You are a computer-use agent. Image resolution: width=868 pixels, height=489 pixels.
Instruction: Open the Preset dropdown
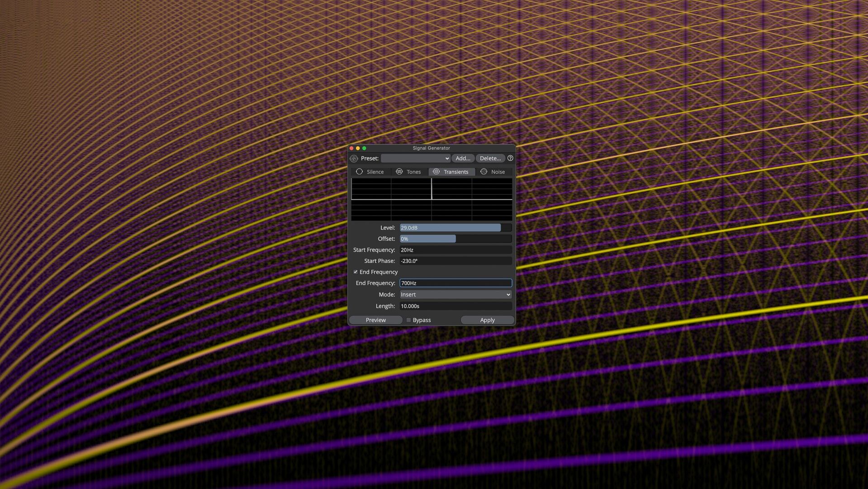[415, 158]
